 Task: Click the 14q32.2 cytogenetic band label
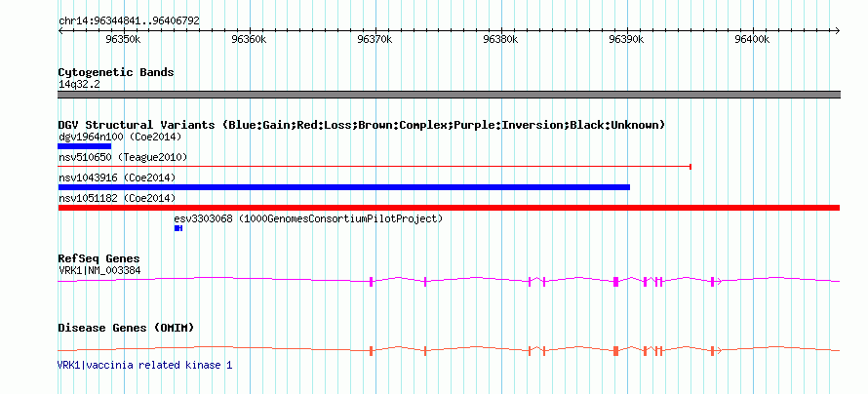click(79, 85)
